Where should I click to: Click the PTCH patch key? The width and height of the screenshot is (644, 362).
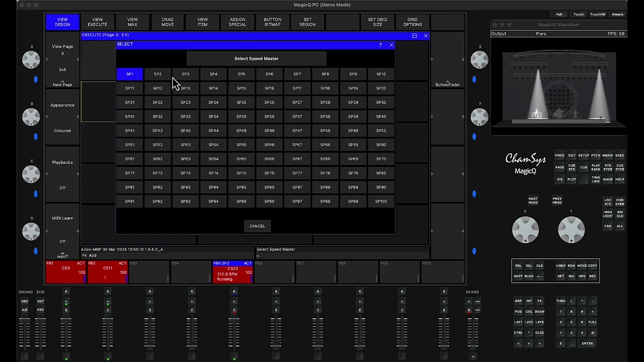[x=596, y=155]
